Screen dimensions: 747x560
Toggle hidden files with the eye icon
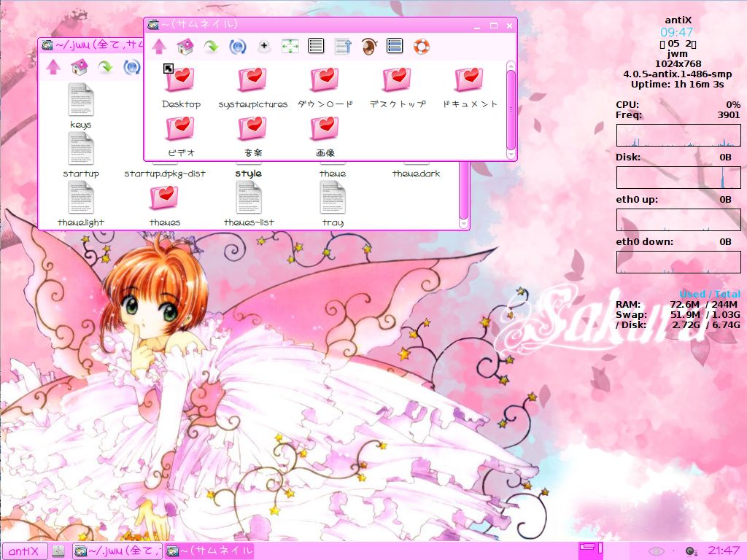point(369,47)
